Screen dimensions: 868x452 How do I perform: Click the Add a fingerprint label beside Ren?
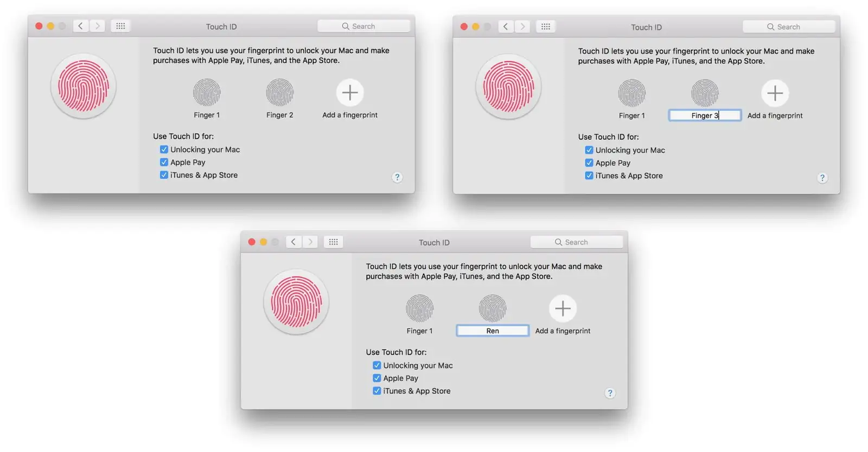(563, 331)
